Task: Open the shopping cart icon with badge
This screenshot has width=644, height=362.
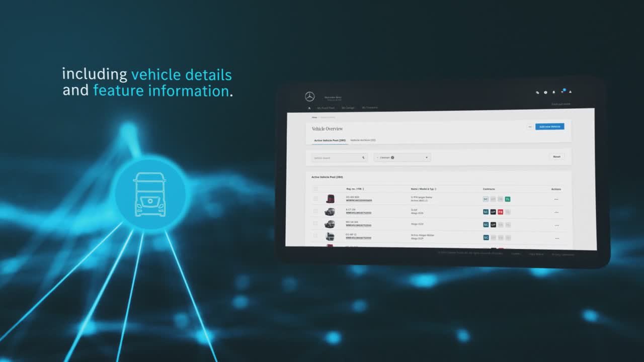Action: pyautogui.click(x=562, y=92)
